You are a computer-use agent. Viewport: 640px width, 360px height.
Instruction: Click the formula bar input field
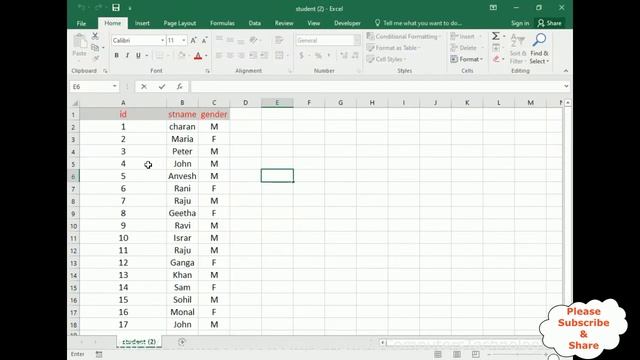377,87
